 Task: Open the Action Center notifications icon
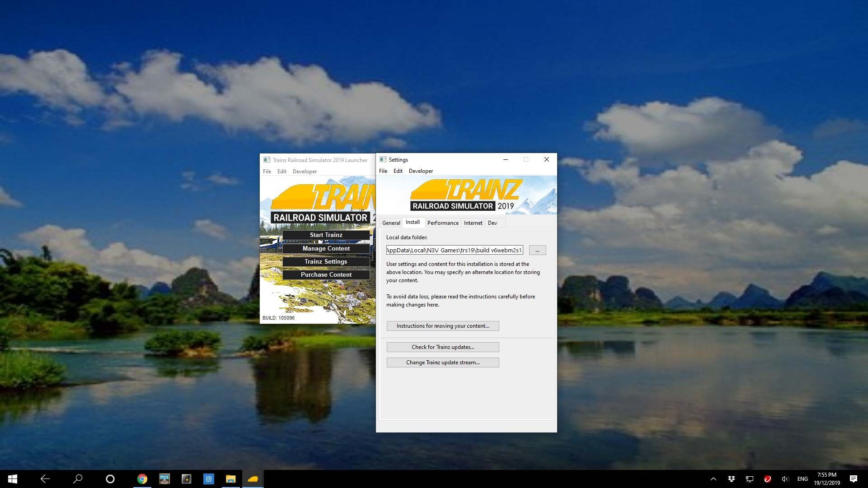[x=853, y=479]
